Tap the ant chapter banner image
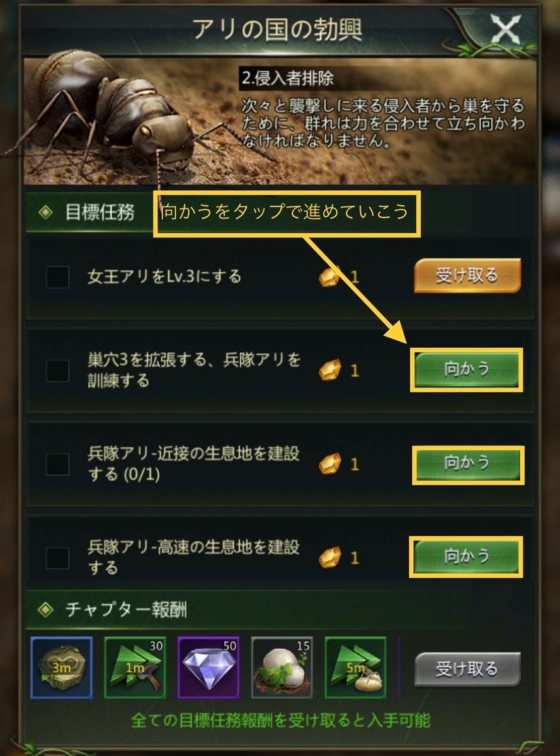Viewport: 560px width, 756px height. (280, 121)
